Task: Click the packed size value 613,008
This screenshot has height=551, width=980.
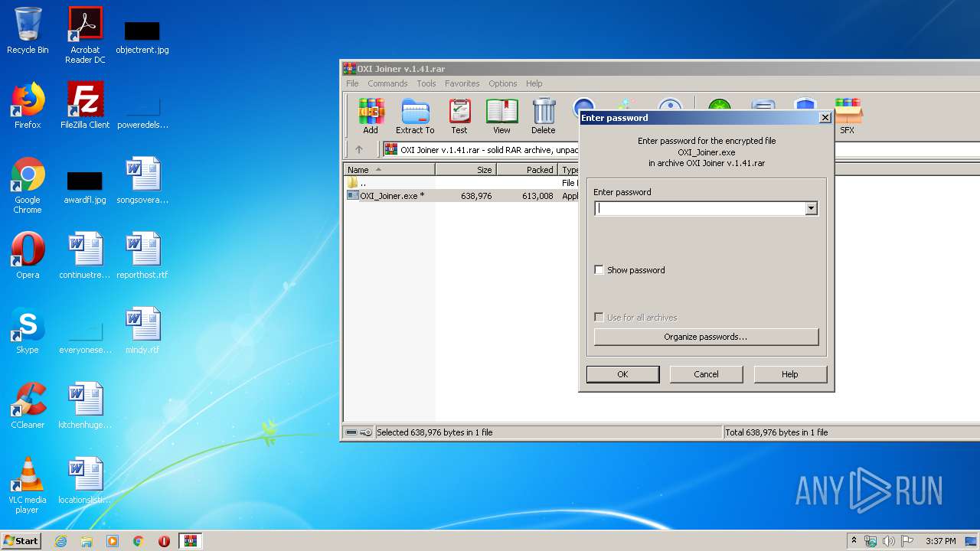Action: click(x=537, y=196)
